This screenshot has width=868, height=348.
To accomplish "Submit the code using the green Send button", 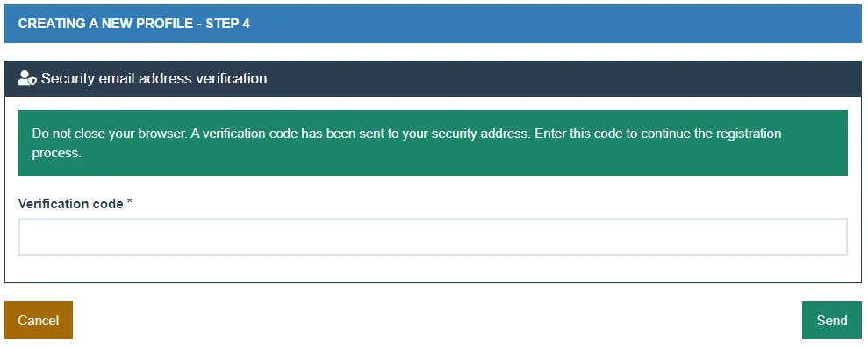I will 831,320.
